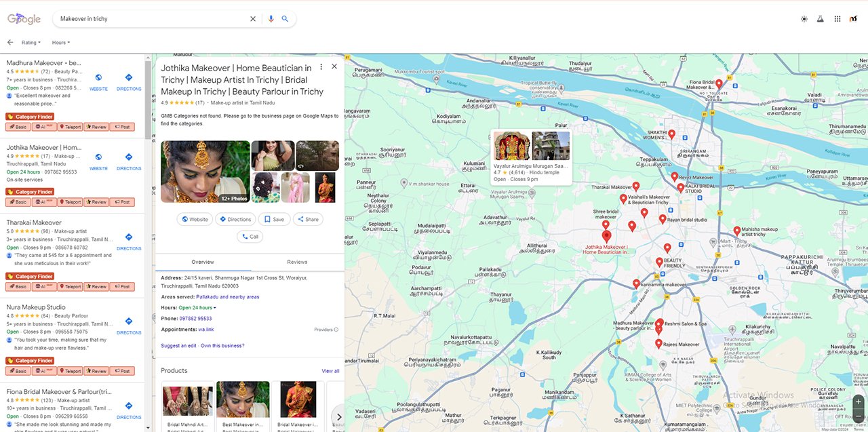This screenshot has height=432, width=868.
Task: Save Jothika Makeover to a list
Action: pos(274,219)
